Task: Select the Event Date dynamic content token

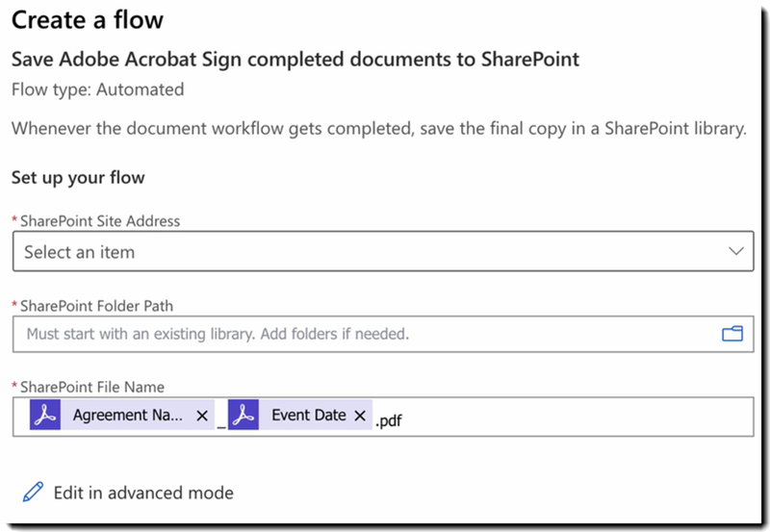Action: [308, 416]
